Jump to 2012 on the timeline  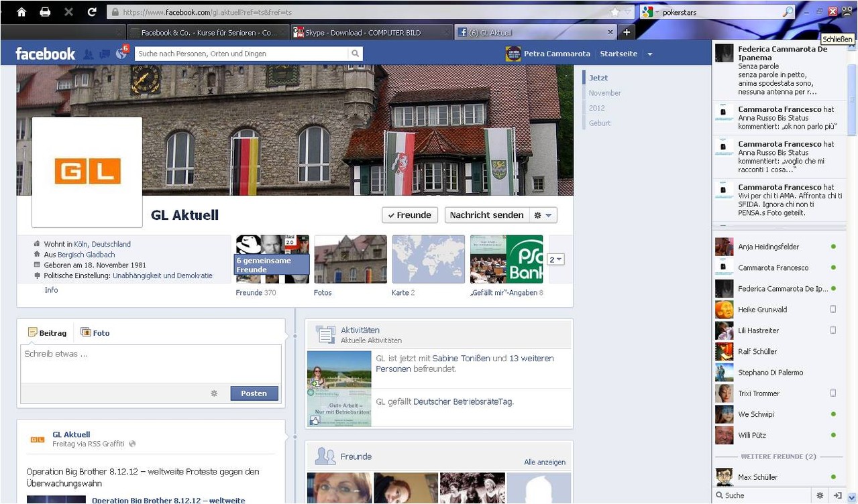[596, 108]
